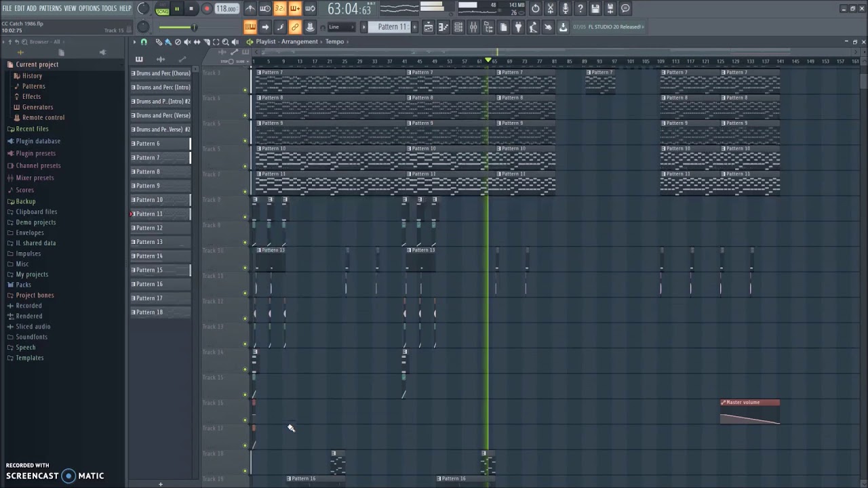Open the PATTERNS menu

pyautogui.click(x=50, y=8)
